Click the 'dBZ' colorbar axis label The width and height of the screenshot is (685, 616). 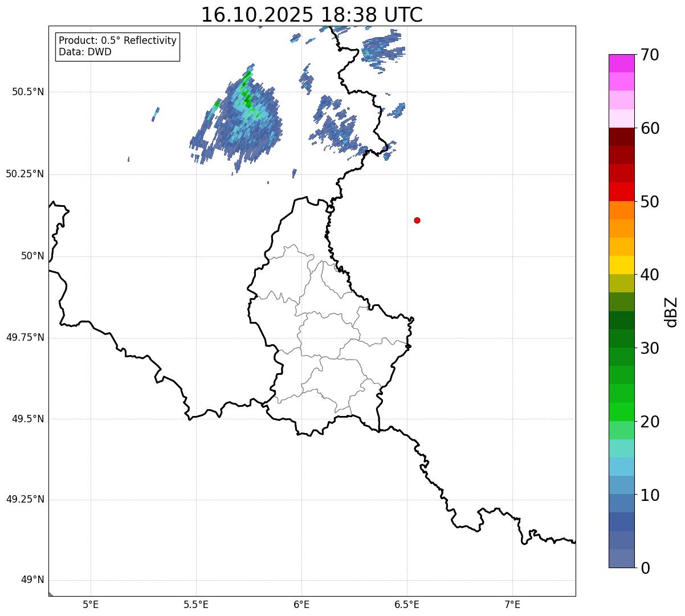pos(671,311)
